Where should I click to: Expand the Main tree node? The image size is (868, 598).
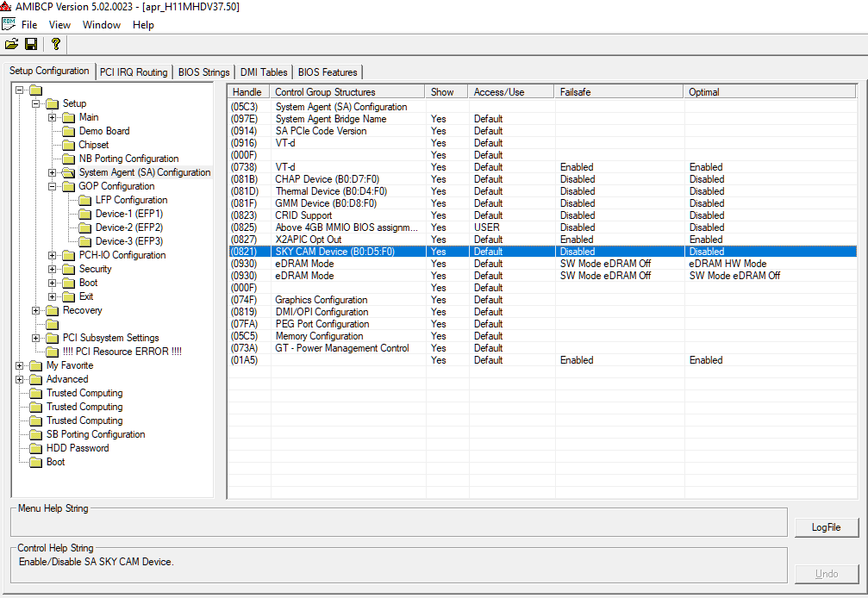click(x=52, y=117)
